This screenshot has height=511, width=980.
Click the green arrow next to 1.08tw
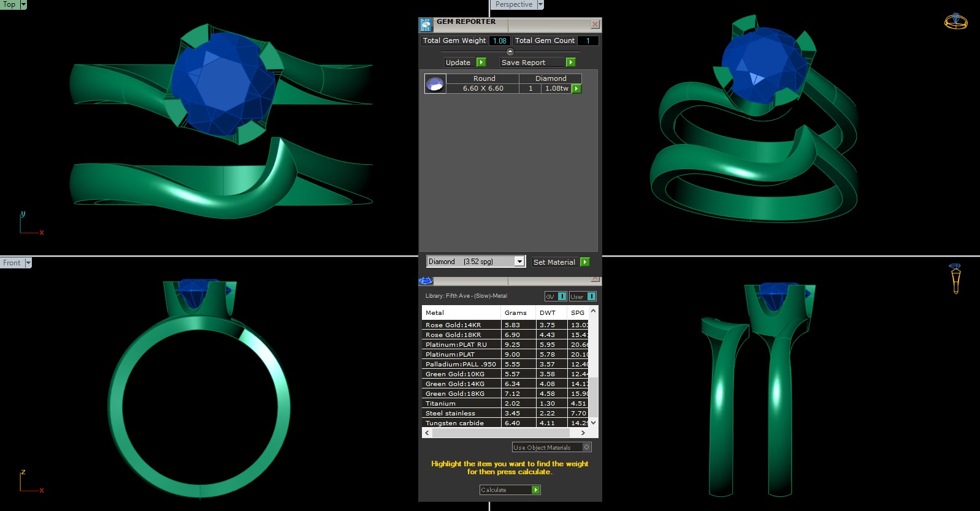point(576,89)
